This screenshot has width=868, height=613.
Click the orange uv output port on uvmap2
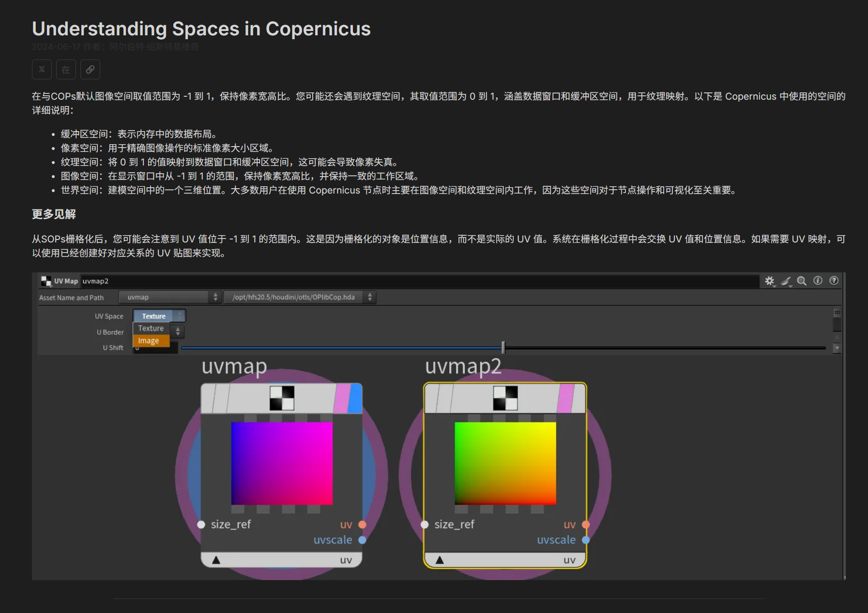click(x=586, y=524)
